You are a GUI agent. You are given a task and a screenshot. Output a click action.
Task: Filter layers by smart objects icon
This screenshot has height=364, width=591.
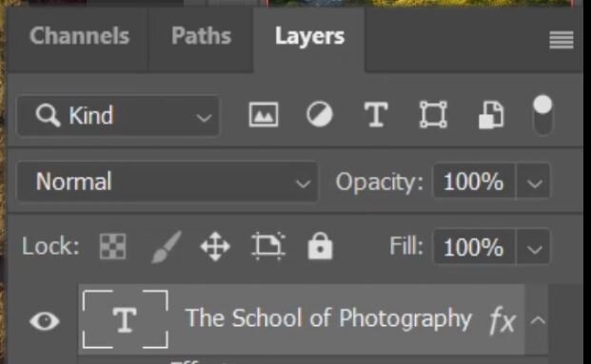[491, 115]
